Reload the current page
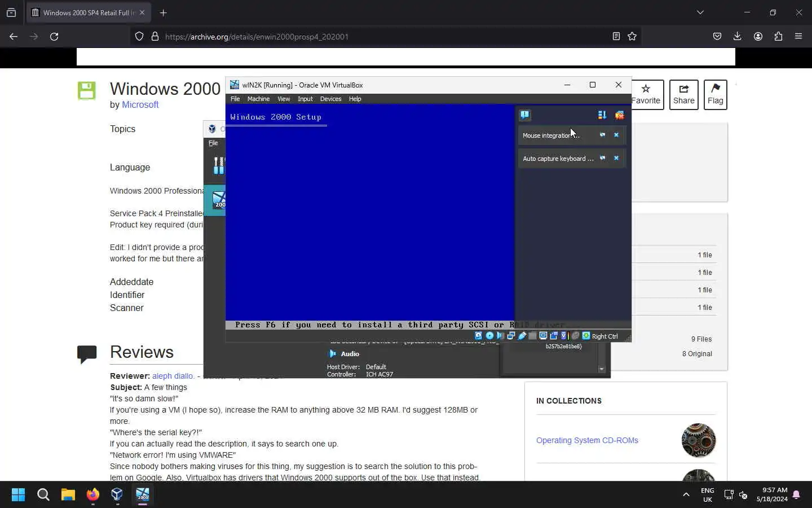 tap(54, 36)
